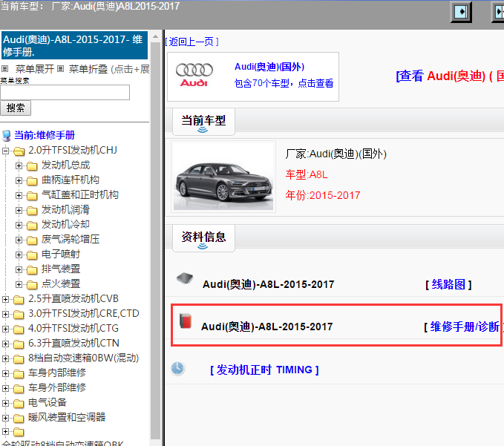This screenshot has height=446, width=504.
Task: Select the 发动机冷却 tree item
Action: point(65,225)
